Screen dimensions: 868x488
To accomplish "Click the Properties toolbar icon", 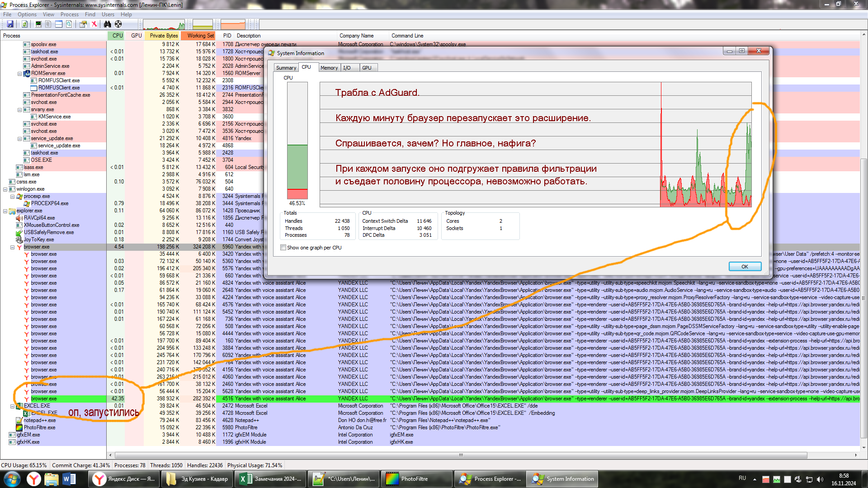I will 83,24.
